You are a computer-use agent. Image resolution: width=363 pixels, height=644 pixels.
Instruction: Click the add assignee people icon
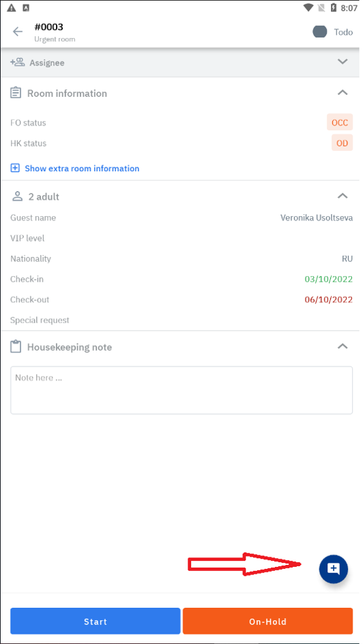[17, 63]
